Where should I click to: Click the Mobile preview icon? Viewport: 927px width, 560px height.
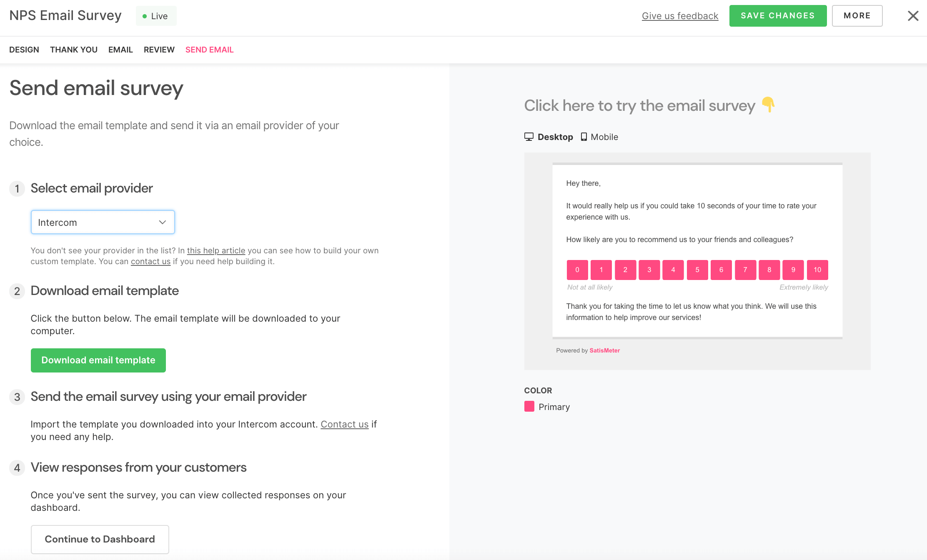[584, 136]
